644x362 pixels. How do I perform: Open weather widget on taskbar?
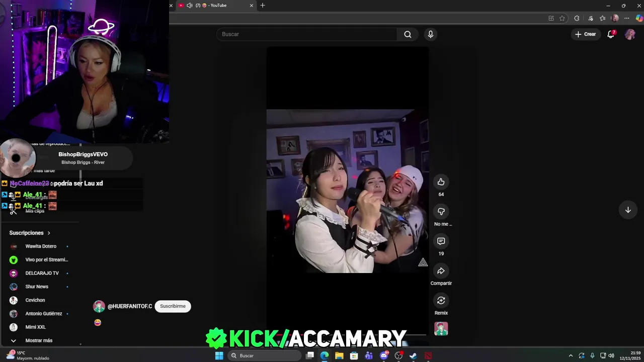pyautogui.click(x=29, y=355)
